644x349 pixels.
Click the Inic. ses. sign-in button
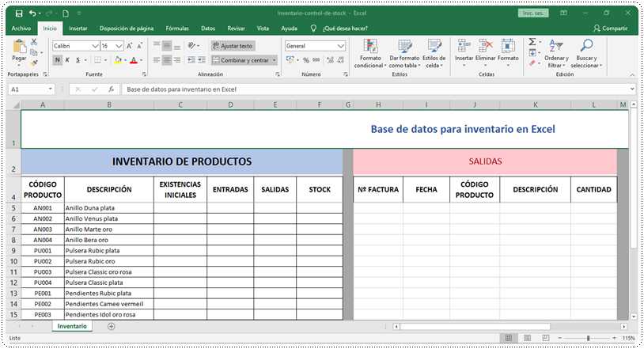coord(534,13)
